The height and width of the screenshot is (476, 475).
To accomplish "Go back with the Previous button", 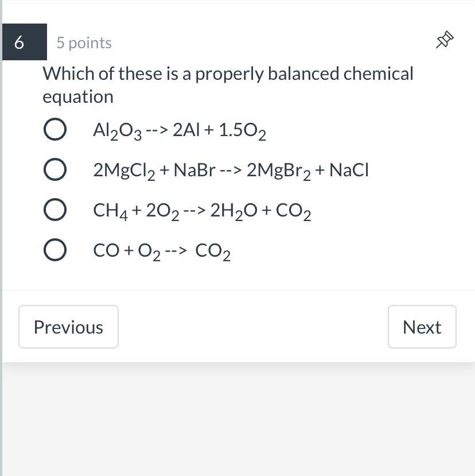I will (x=68, y=327).
